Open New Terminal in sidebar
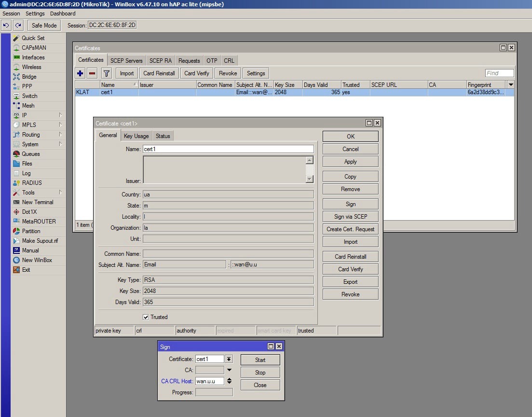 pos(37,202)
